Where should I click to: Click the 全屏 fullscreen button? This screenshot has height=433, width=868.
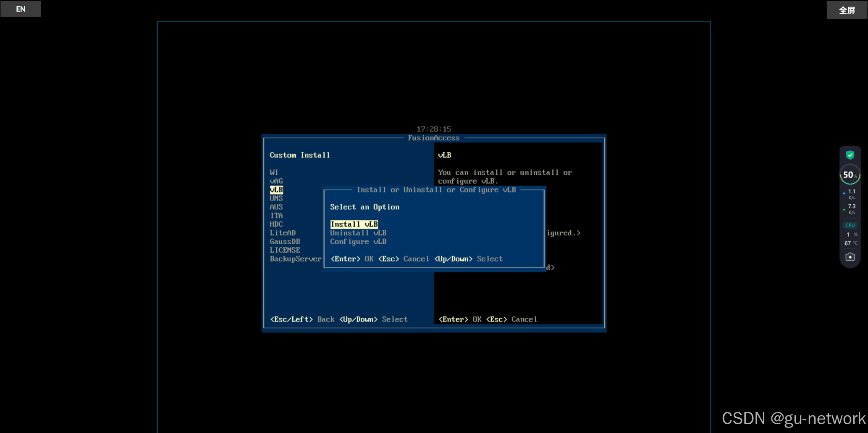[x=847, y=10]
